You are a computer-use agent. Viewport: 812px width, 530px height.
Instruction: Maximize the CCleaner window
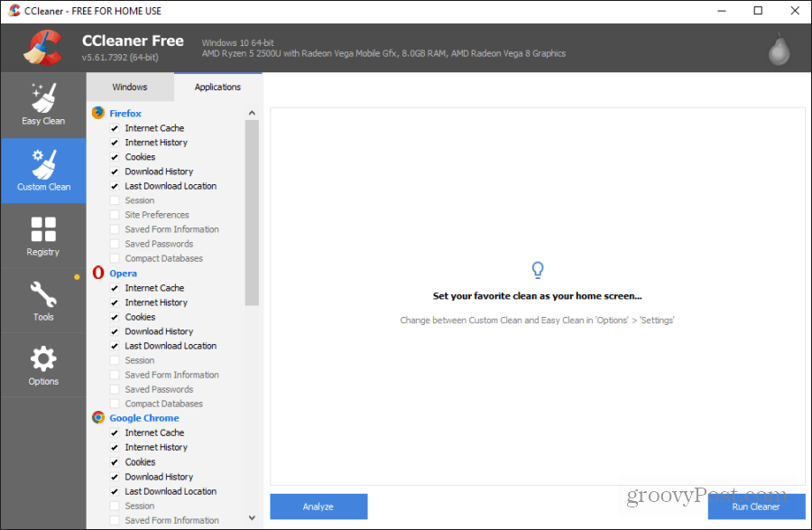pyautogui.click(x=758, y=11)
